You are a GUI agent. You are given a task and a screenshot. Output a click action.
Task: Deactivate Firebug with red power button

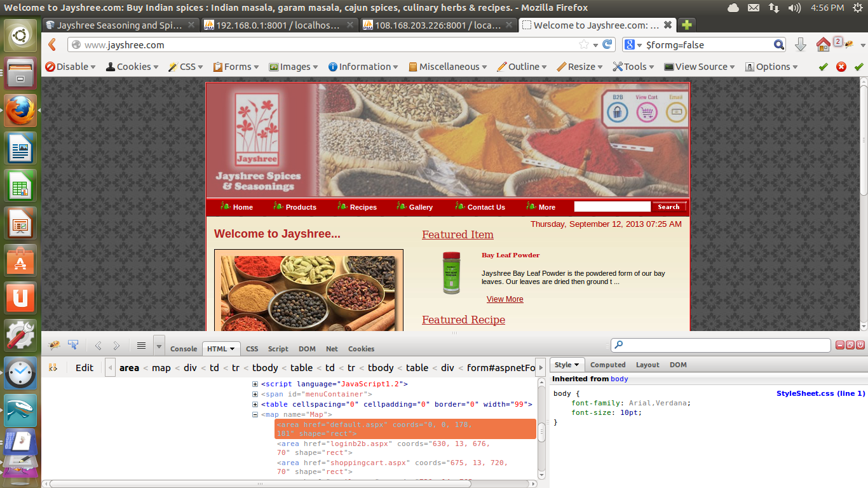click(x=860, y=345)
